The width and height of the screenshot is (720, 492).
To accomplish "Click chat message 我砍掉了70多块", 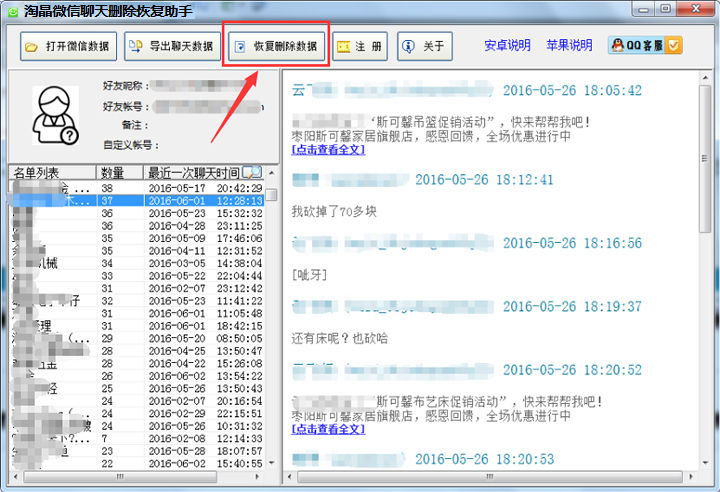I will tap(334, 211).
